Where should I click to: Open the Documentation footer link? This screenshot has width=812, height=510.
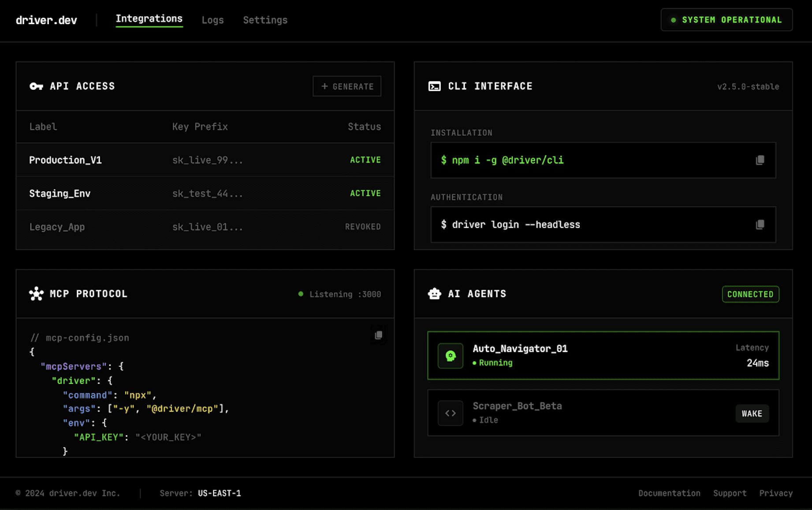(669, 493)
